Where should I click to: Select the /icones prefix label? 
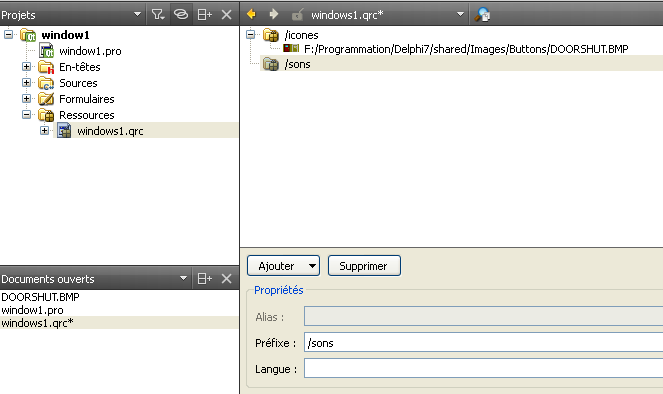(301, 35)
